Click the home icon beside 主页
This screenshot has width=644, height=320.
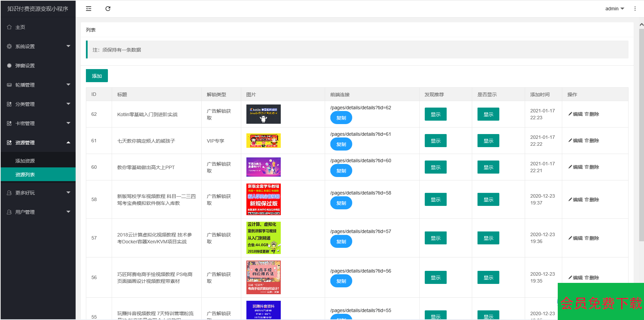click(x=9, y=27)
